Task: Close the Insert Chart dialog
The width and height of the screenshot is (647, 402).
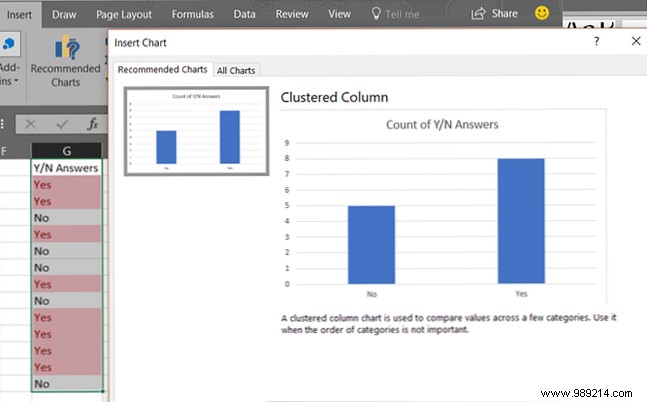Action: [x=636, y=41]
